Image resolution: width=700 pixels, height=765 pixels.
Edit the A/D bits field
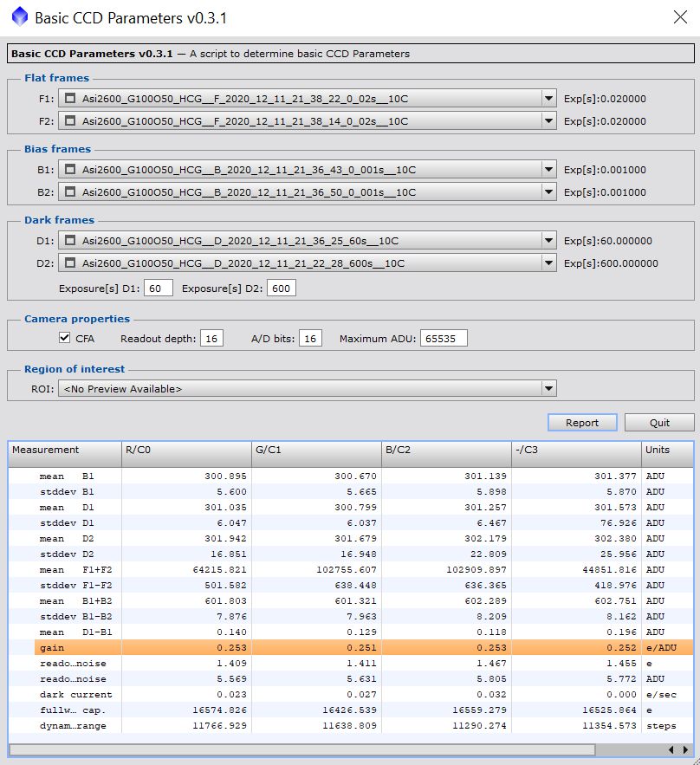tap(310, 339)
